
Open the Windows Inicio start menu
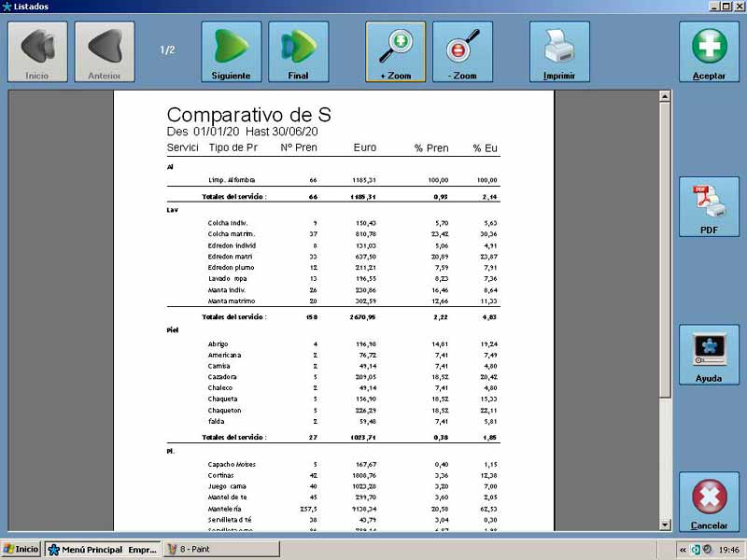click(x=21, y=550)
